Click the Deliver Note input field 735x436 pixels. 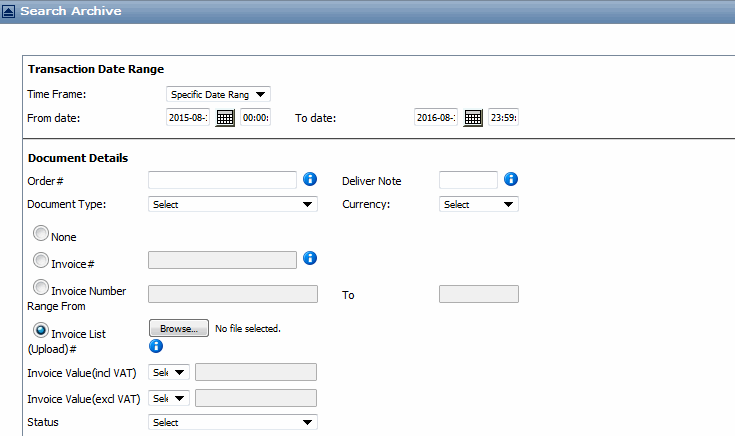coord(468,180)
